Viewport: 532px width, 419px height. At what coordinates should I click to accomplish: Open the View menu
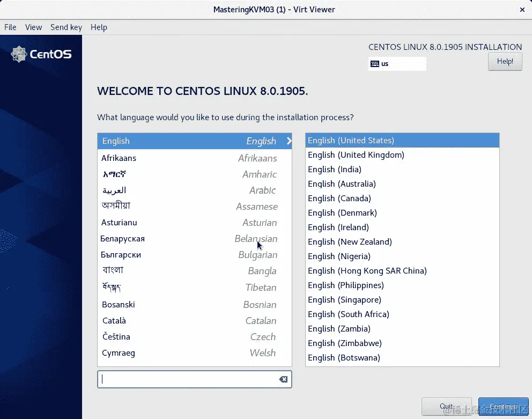pyautogui.click(x=33, y=27)
